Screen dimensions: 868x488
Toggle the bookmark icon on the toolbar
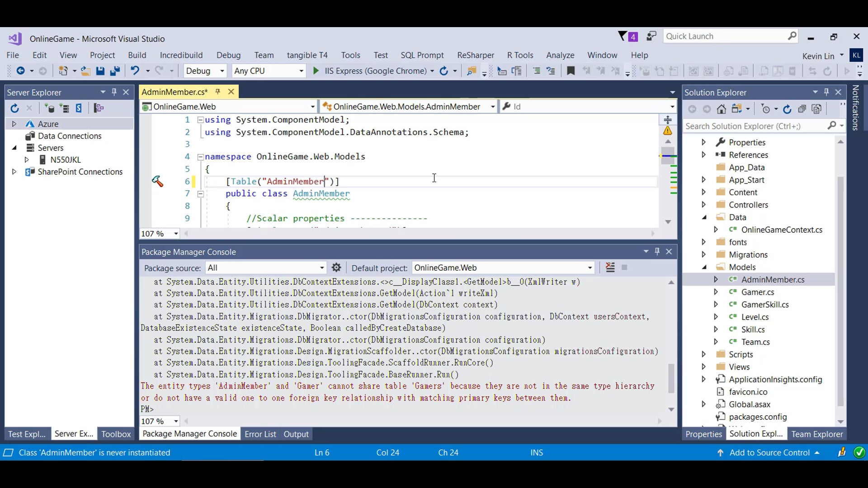pyautogui.click(x=571, y=71)
